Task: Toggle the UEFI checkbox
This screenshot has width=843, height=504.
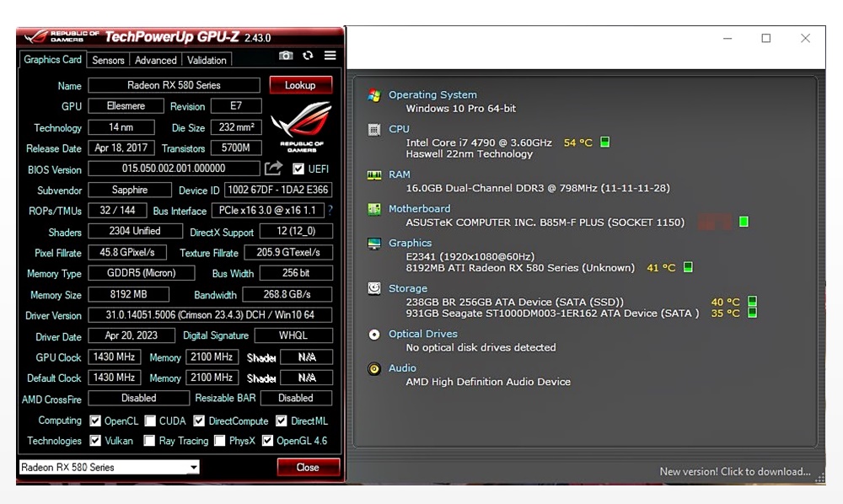Action: (298, 169)
